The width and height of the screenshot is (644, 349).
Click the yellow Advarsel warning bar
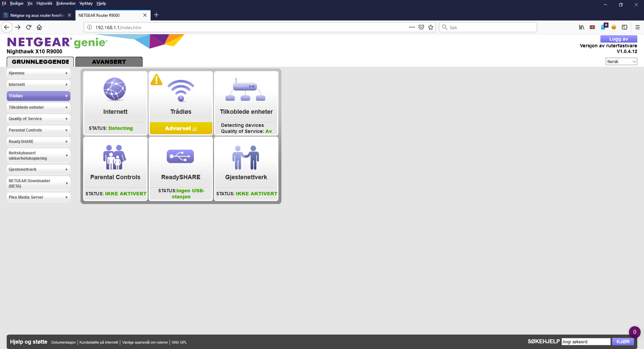(x=181, y=128)
